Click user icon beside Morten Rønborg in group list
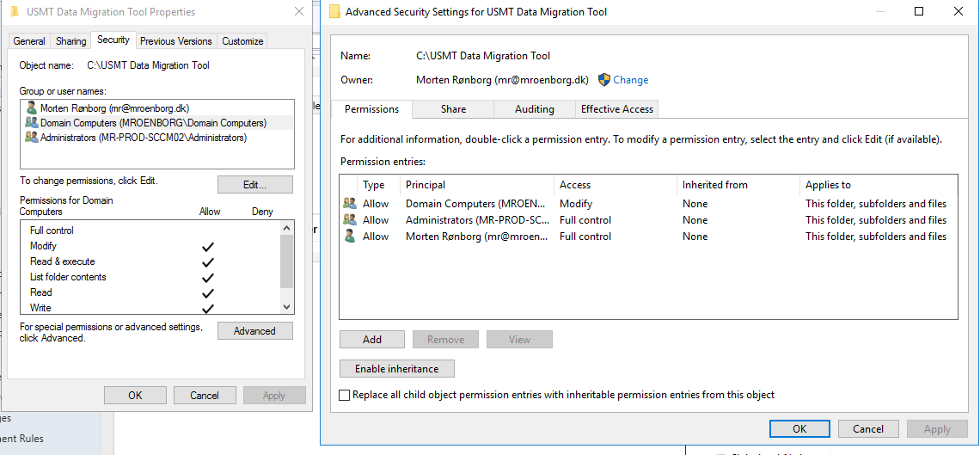The width and height of the screenshot is (980, 455). point(31,108)
